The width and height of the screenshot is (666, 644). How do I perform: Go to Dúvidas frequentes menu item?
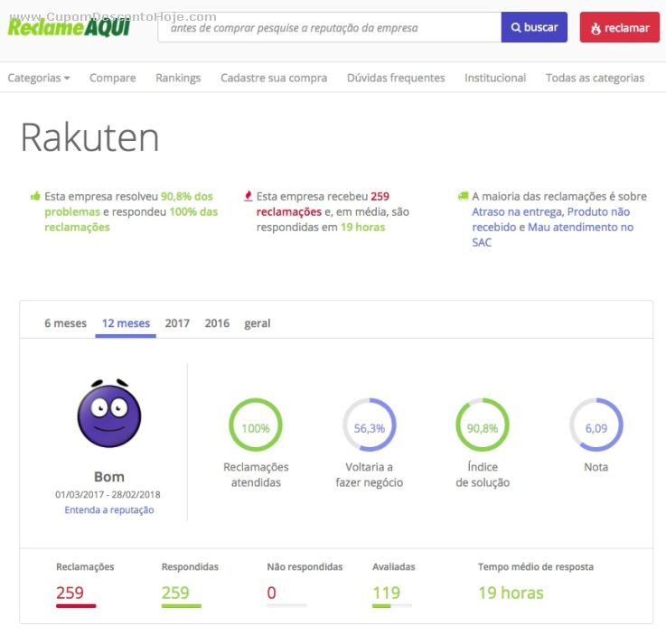pyautogui.click(x=396, y=78)
